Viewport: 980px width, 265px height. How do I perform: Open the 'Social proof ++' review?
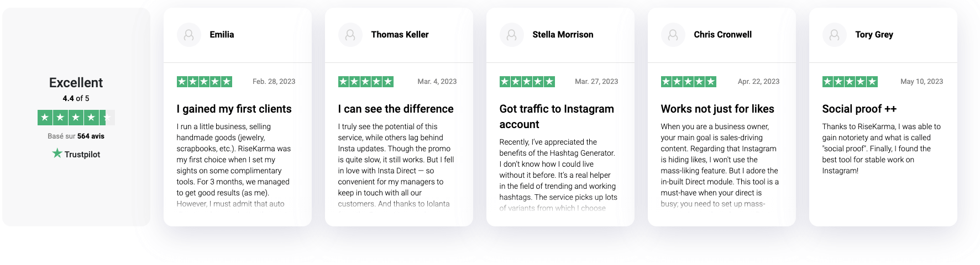click(x=860, y=109)
